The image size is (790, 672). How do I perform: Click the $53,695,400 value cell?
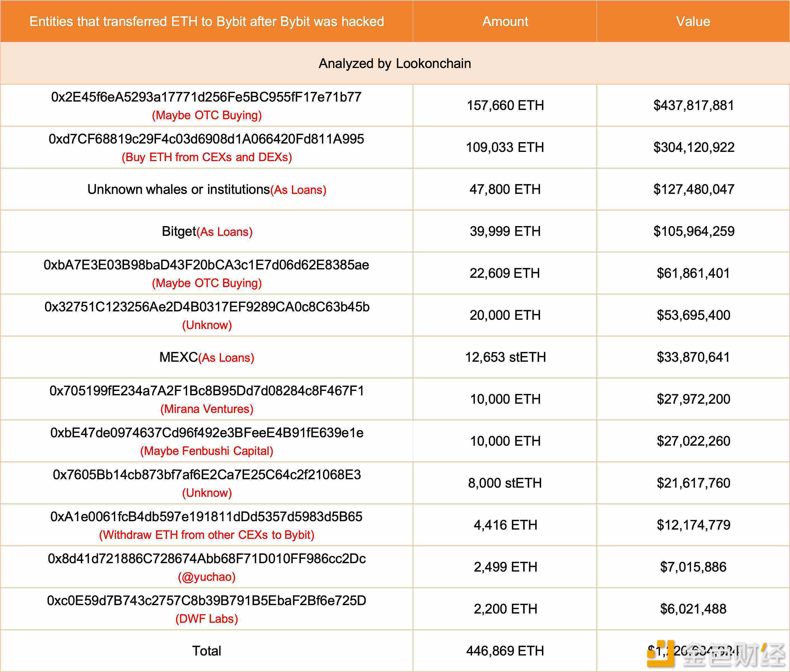pyautogui.click(x=693, y=315)
